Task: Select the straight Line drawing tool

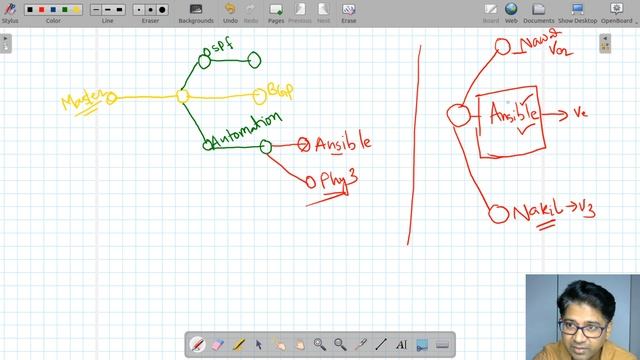Action: coord(381,344)
